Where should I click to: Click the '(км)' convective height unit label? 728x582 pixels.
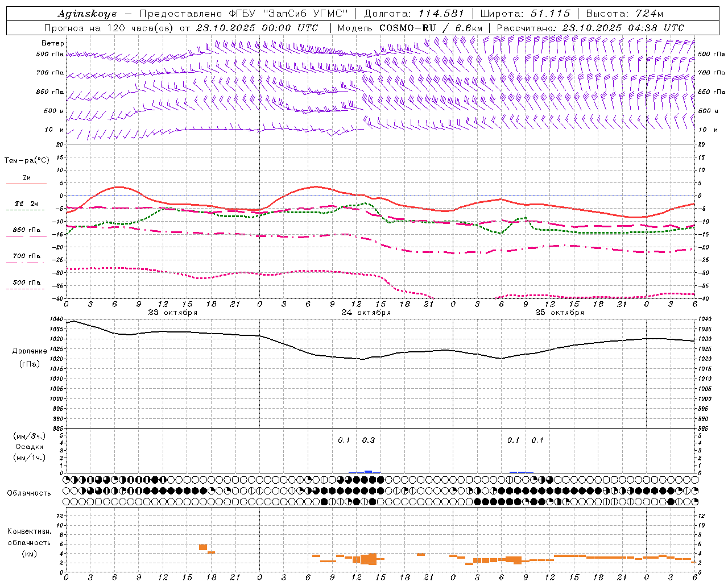30,554
